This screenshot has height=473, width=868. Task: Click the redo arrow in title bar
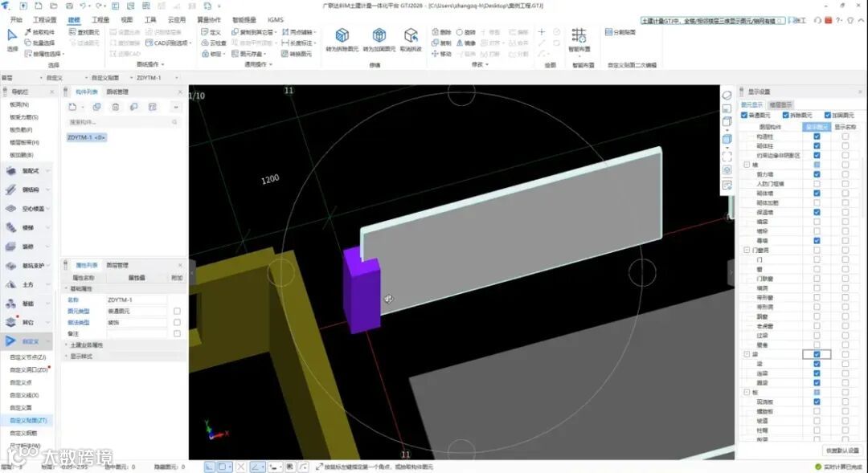click(x=99, y=6)
